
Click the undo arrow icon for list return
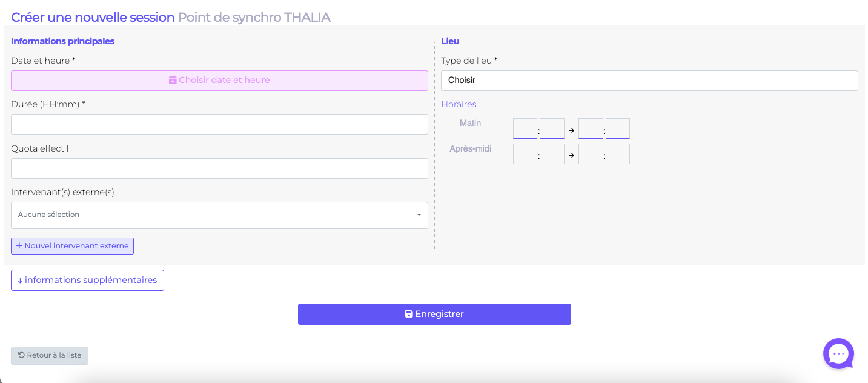(x=21, y=355)
